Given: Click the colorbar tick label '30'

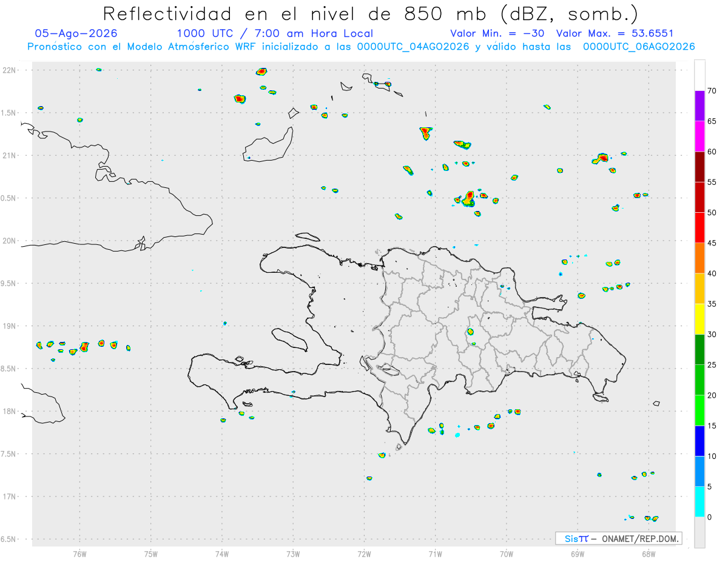Looking at the screenshot, I should pos(712,335).
